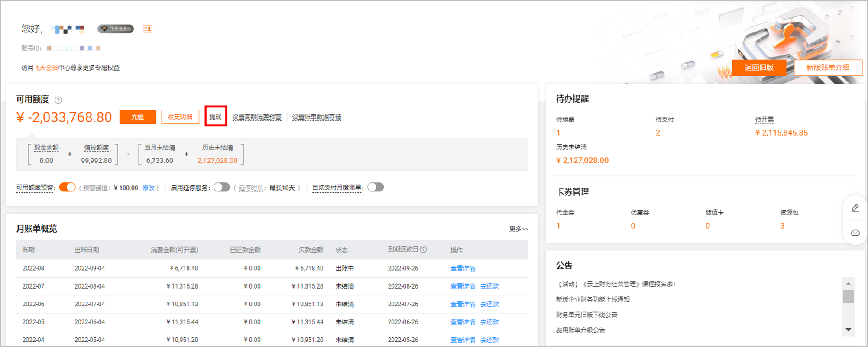Click the 出账日期 column header
The height and width of the screenshot is (347, 868).
pyautogui.click(x=87, y=250)
